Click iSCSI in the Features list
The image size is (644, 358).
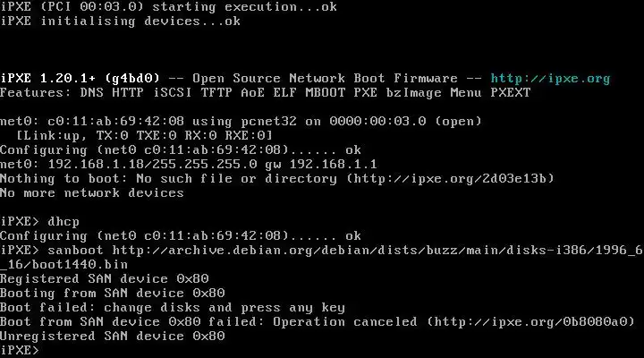(164, 92)
